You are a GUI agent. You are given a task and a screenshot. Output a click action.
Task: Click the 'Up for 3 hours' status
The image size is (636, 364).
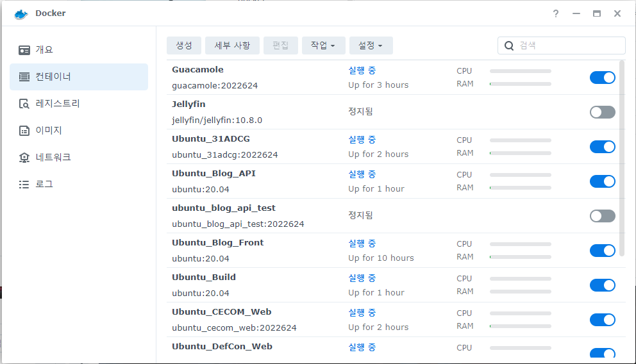tap(378, 85)
